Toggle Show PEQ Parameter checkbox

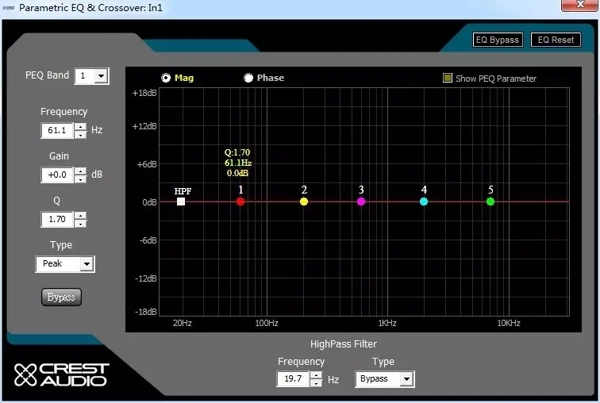tap(447, 78)
